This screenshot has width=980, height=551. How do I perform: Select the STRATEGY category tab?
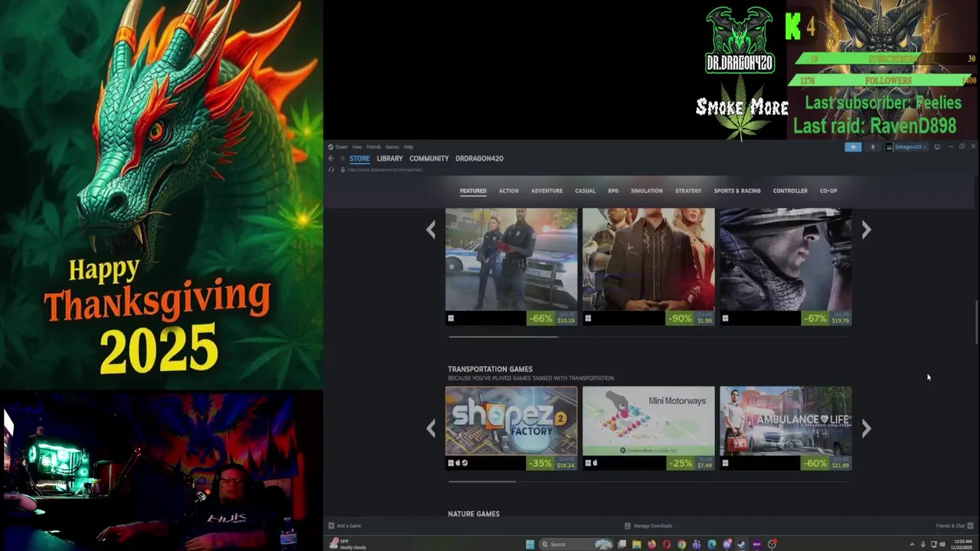pos(688,191)
